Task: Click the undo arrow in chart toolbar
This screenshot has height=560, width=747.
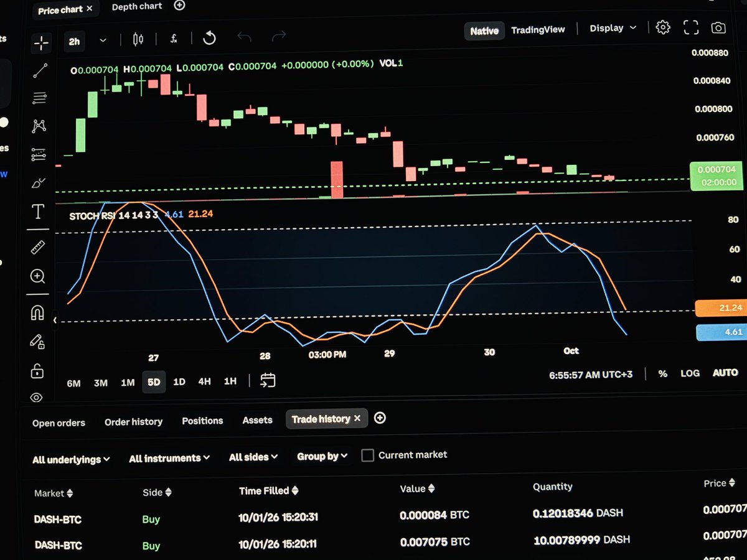Action: tap(244, 37)
